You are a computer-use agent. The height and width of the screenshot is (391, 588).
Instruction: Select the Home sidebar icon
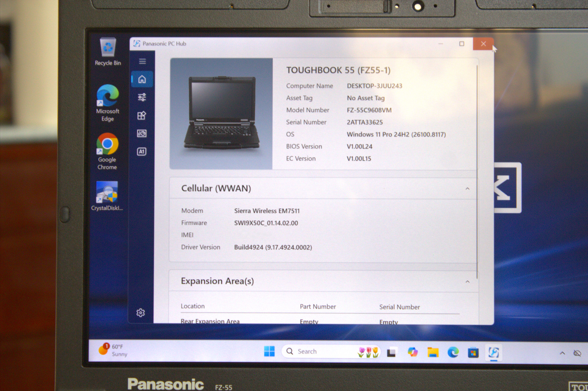142,79
